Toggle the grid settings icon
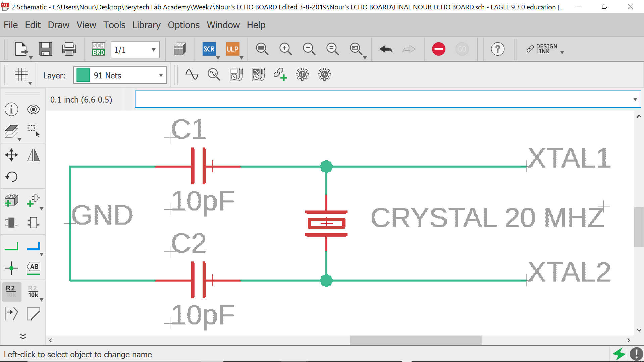The image size is (644, 362). click(21, 75)
